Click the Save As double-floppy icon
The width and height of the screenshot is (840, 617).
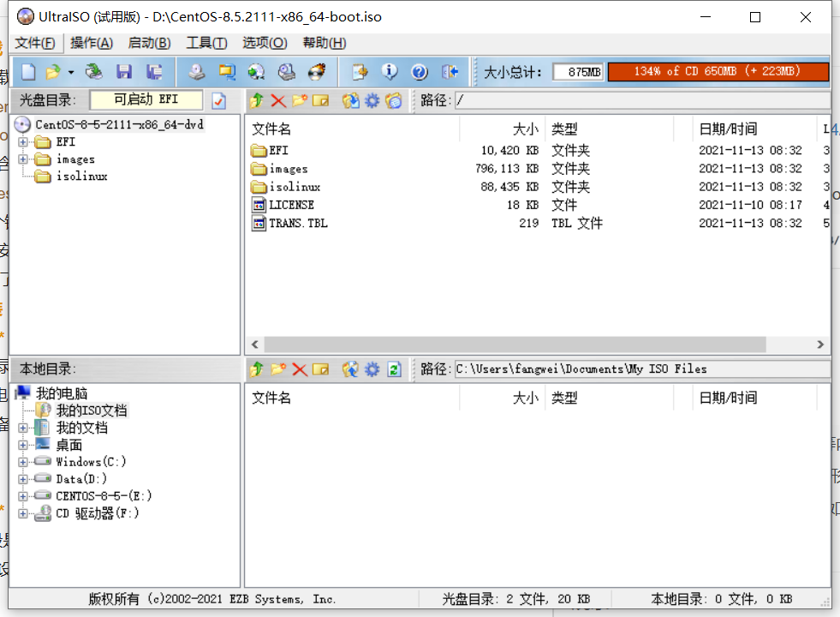pos(154,72)
